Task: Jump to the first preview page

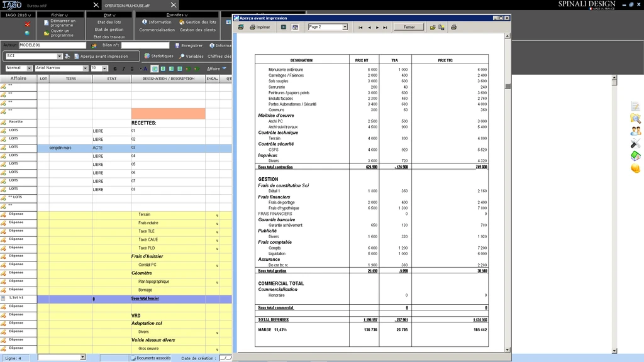Action: 361,28
